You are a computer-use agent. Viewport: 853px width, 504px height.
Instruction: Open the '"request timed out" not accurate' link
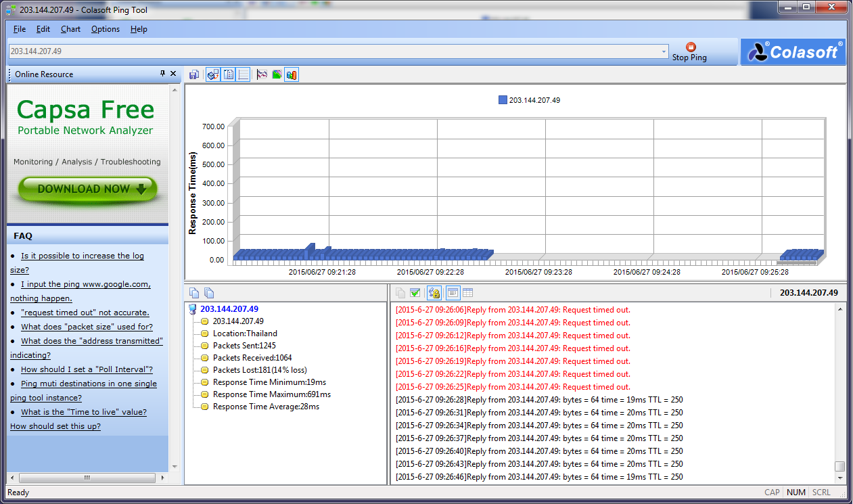point(85,313)
